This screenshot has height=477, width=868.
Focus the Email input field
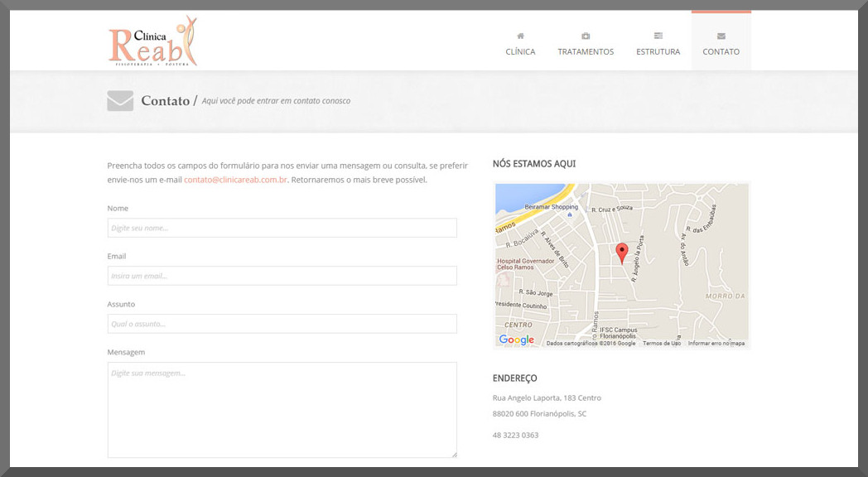(x=282, y=276)
